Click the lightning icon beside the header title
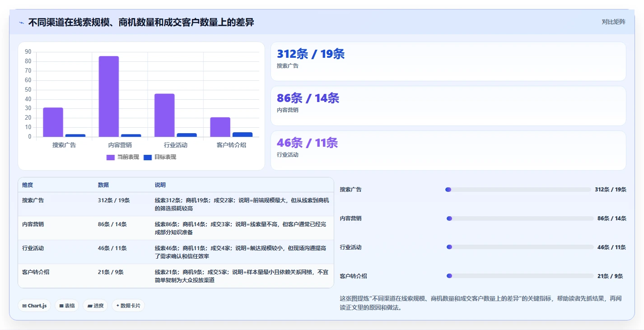The image size is (644, 330). [x=21, y=23]
